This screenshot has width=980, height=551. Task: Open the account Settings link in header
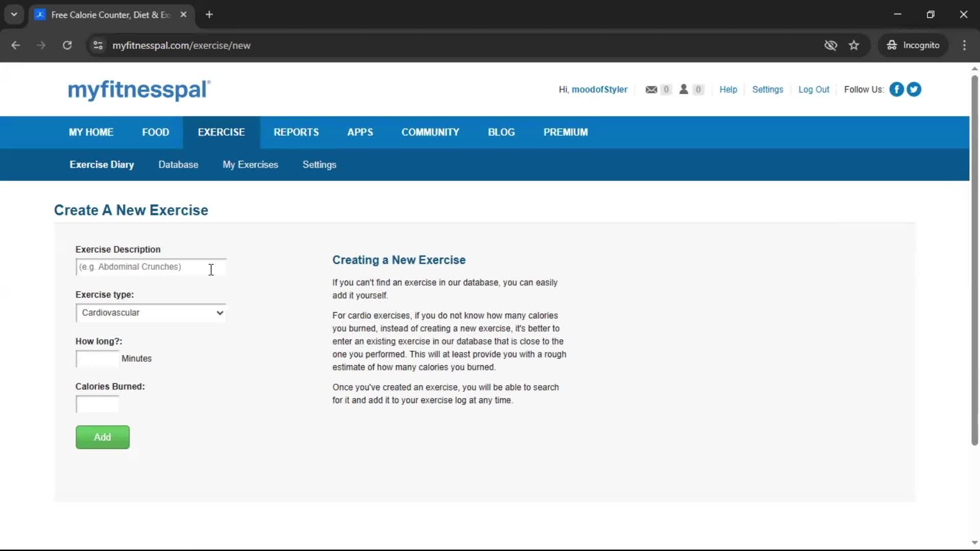[767, 89]
